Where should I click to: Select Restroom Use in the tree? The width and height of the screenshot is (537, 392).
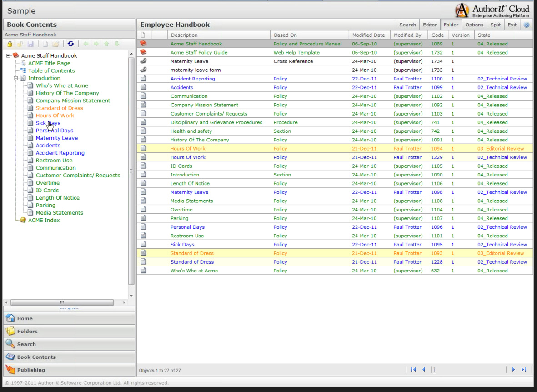point(54,161)
